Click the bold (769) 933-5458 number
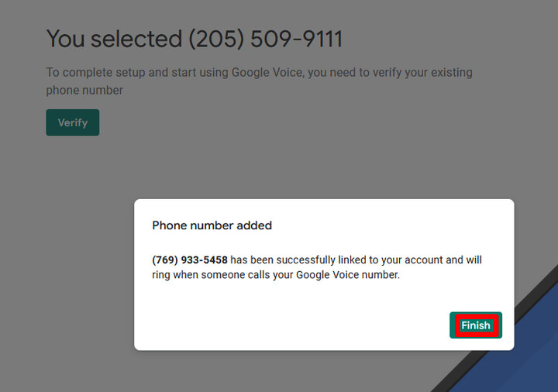This screenshot has height=392, width=558. click(x=190, y=260)
